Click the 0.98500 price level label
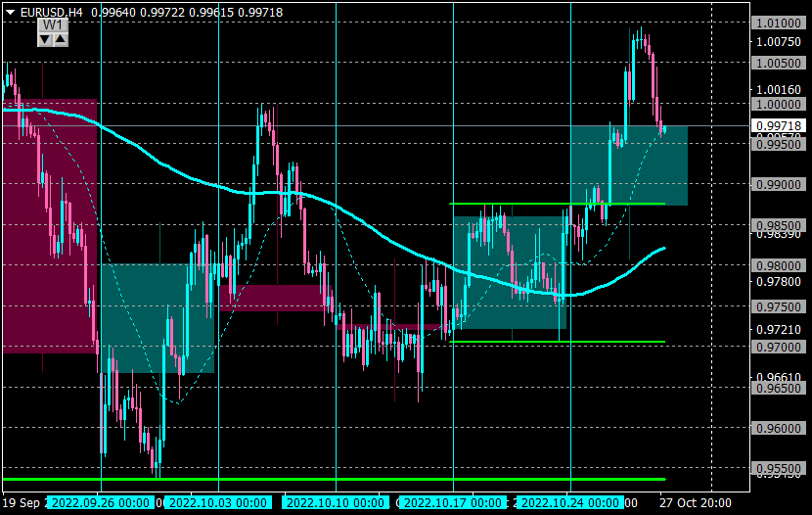 [779, 225]
